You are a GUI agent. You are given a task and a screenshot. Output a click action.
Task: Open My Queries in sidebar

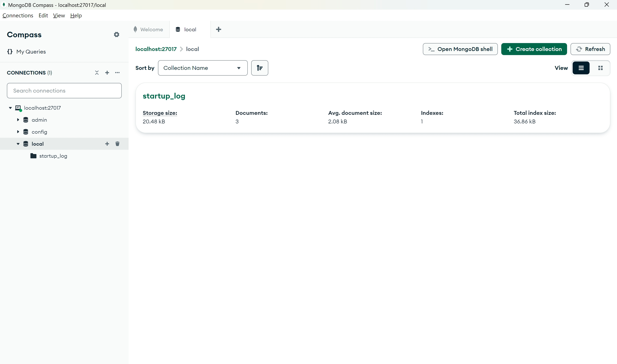point(27,51)
